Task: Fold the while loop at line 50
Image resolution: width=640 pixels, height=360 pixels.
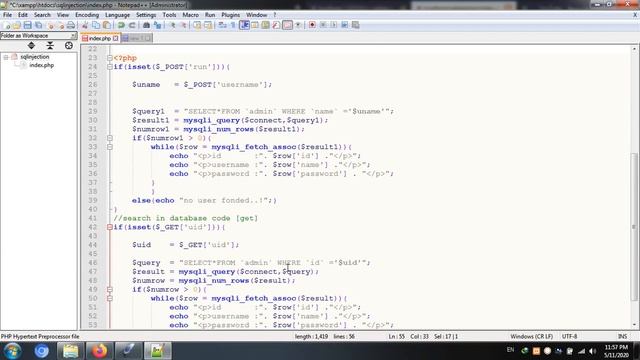Action: [x=110, y=298]
